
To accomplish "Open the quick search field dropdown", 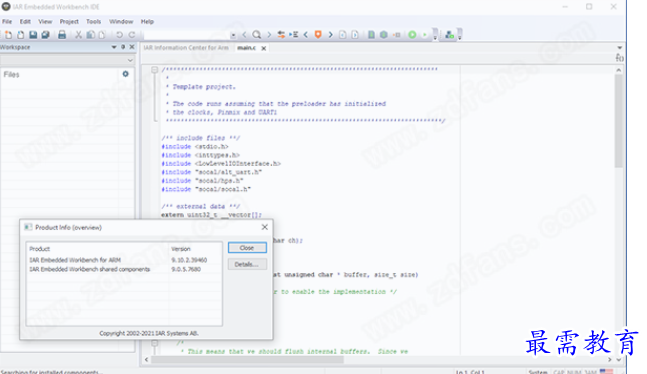I will pyautogui.click(x=233, y=36).
